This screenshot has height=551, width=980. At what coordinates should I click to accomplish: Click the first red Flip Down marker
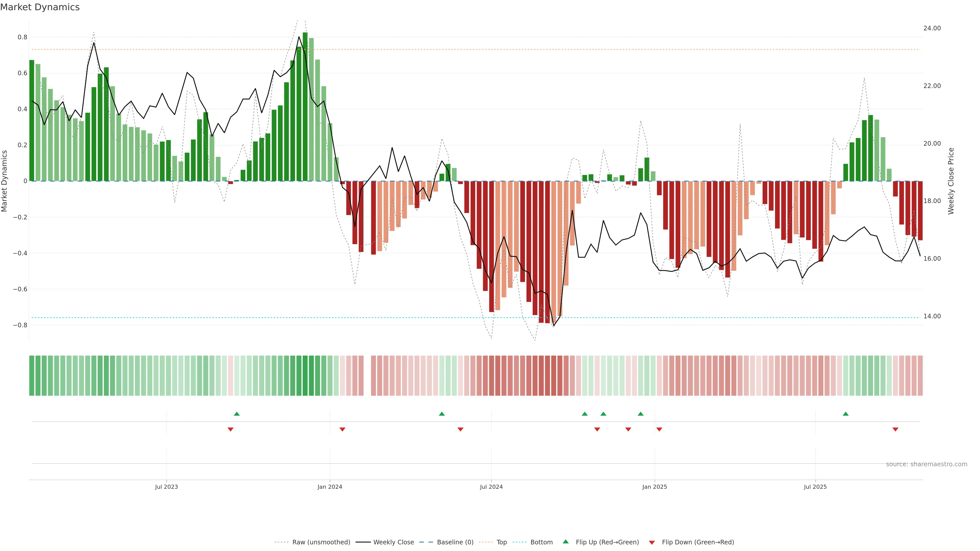(230, 429)
